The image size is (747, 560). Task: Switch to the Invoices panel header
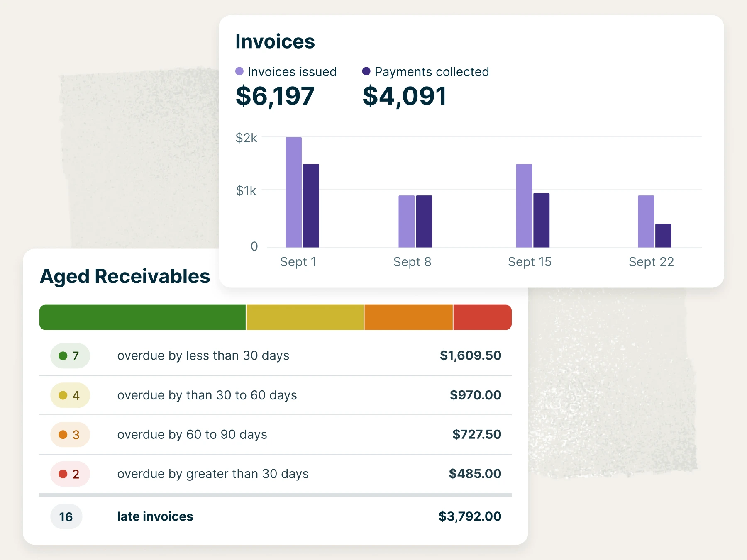tap(275, 41)
